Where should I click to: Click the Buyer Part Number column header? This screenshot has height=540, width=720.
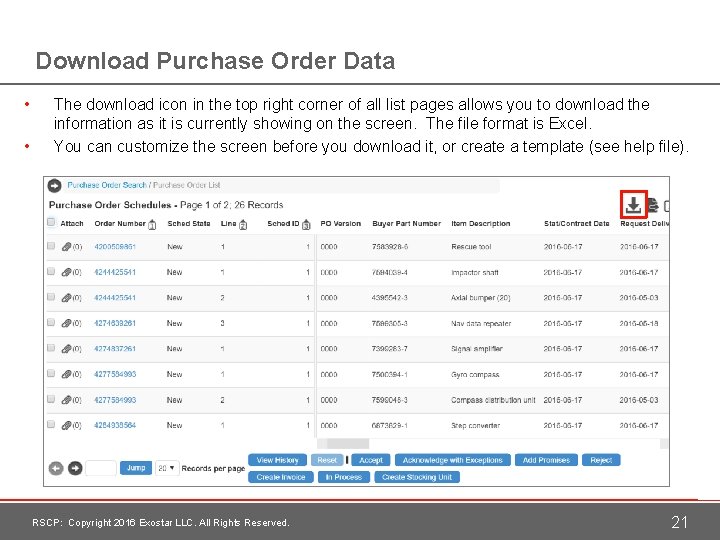(x=406, y=224)
